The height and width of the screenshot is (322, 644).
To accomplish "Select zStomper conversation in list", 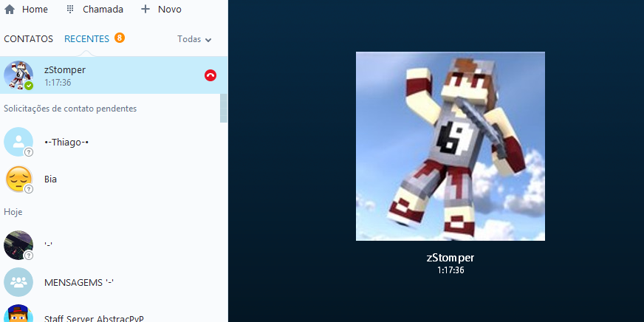I will (114, 75).
